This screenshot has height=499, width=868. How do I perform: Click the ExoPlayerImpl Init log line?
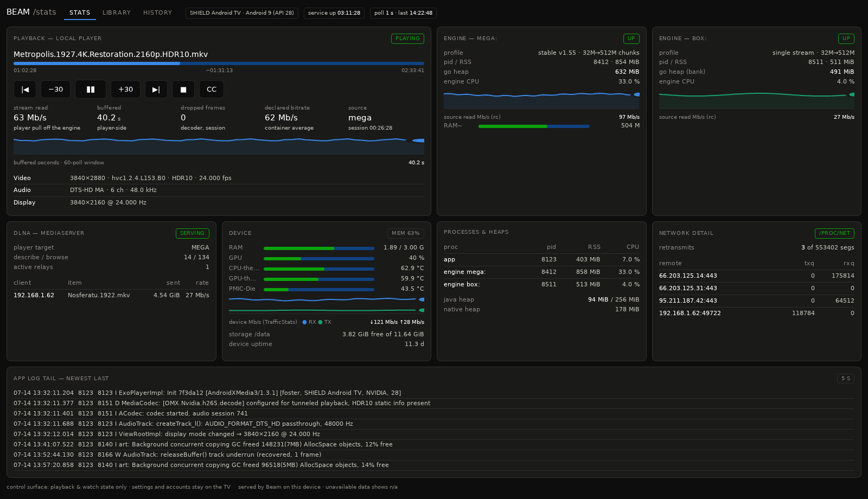[434, 393]
